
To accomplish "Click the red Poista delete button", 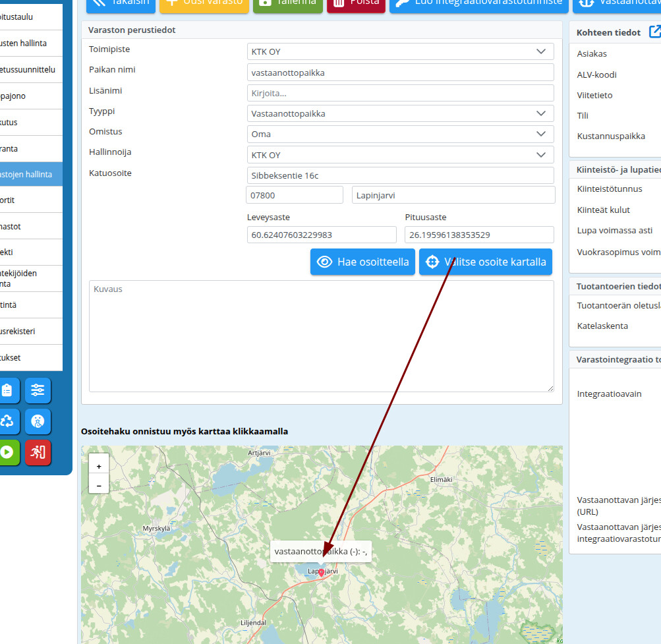I will 356,3.
